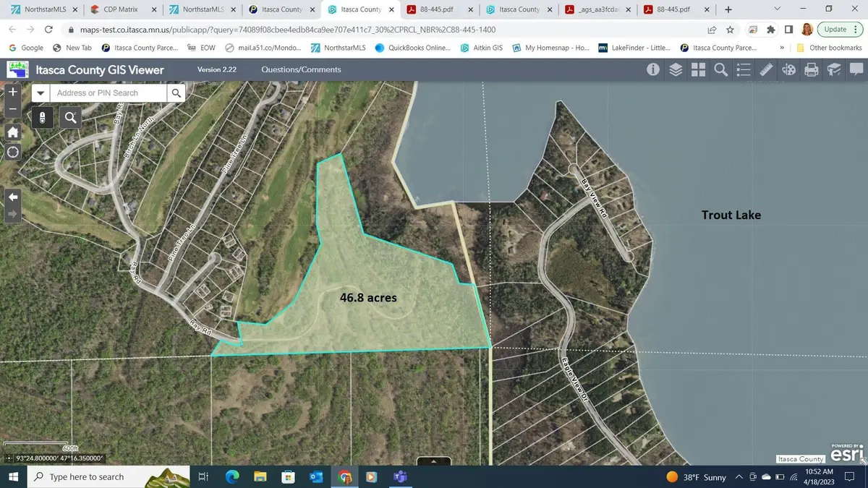The image size is (868, 488).
Task: Toggle the mouse scroll-zoom button
Action: (x=43, y=118)
